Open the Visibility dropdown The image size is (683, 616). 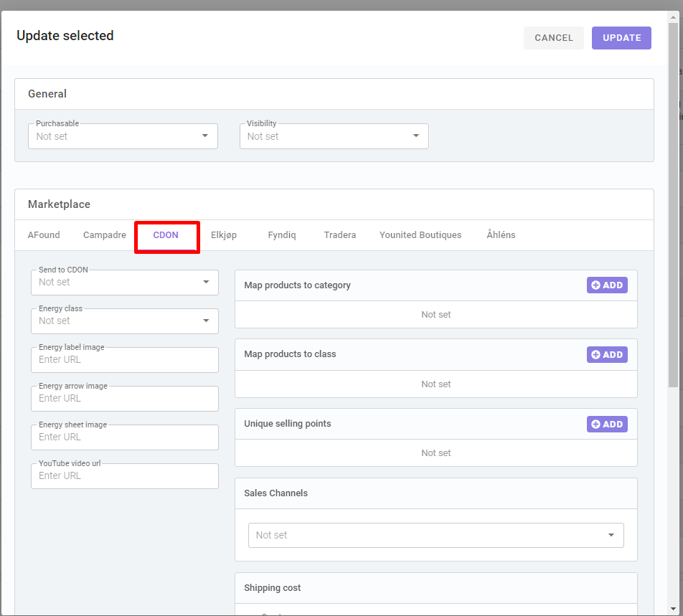coord(334,136)
